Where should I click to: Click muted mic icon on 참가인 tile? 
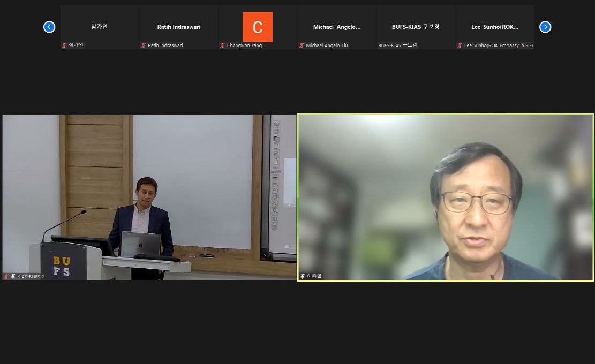64,45
